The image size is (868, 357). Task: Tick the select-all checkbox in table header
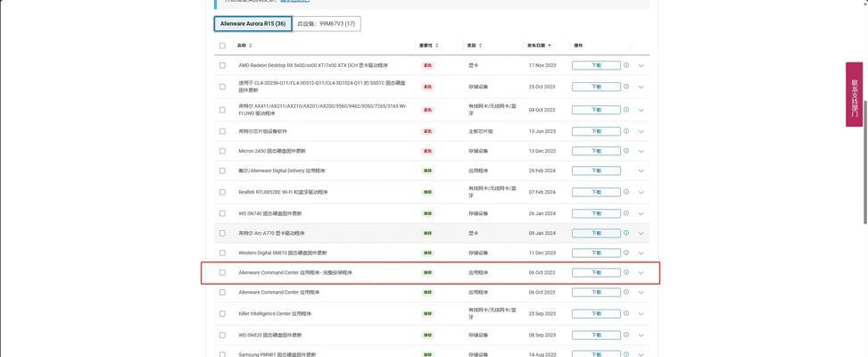[x=222, y=46]
